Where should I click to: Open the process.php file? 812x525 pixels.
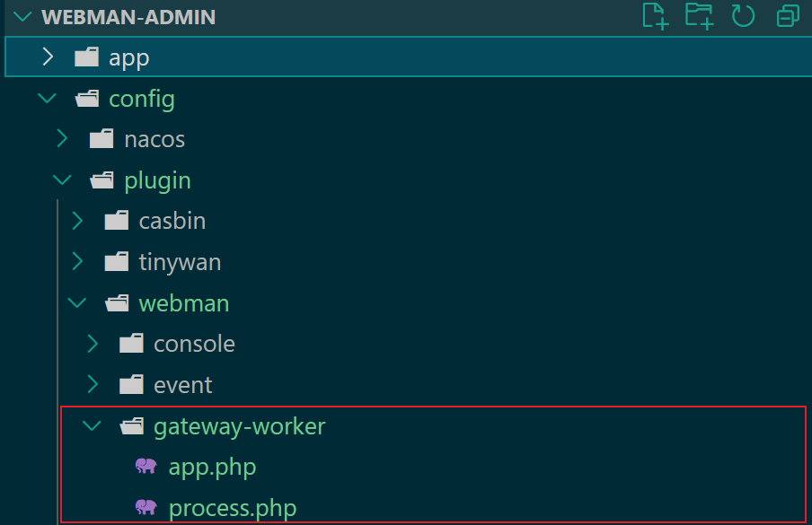[233, 508]
